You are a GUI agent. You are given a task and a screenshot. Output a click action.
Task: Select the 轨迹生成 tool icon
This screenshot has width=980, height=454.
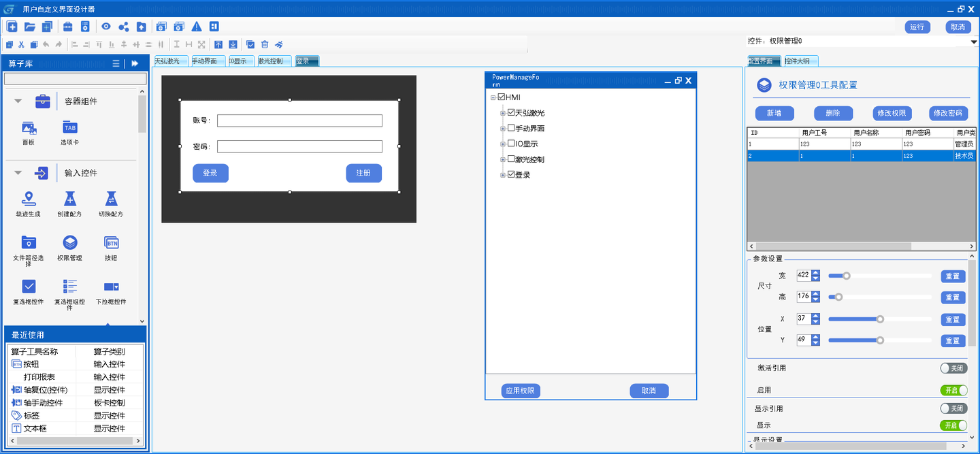pyautogui.click(x=28, y=198)
